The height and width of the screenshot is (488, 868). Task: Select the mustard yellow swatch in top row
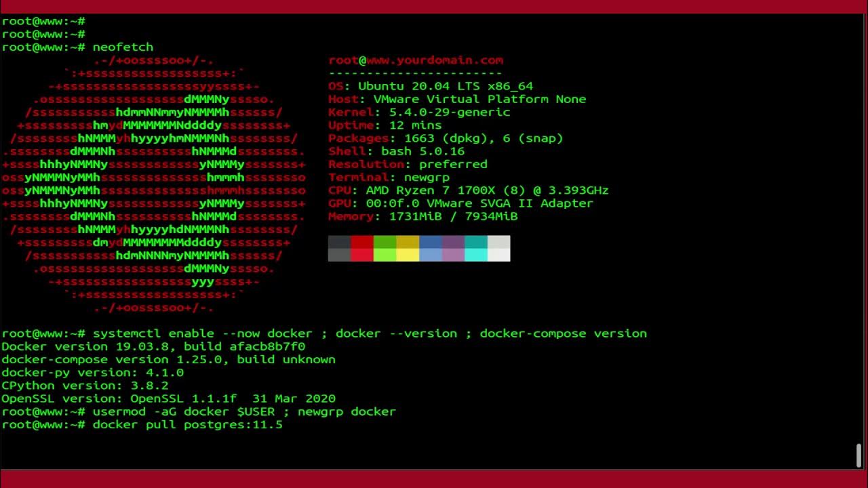click(x=408, y=242)
